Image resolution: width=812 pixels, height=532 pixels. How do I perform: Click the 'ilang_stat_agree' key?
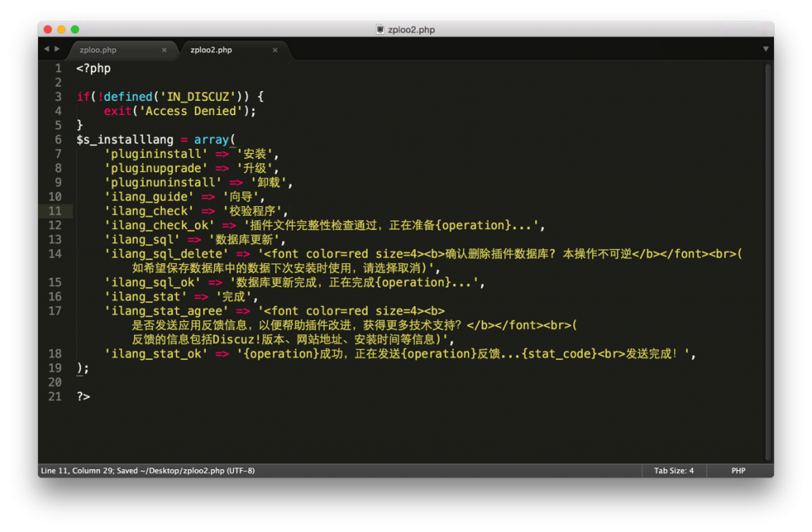click(167, 311)
